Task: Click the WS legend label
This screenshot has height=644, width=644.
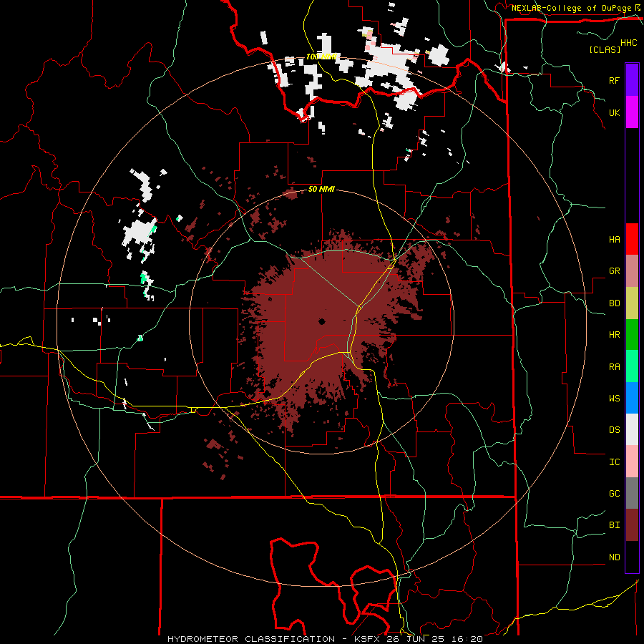Action: (x=615, y=398)
